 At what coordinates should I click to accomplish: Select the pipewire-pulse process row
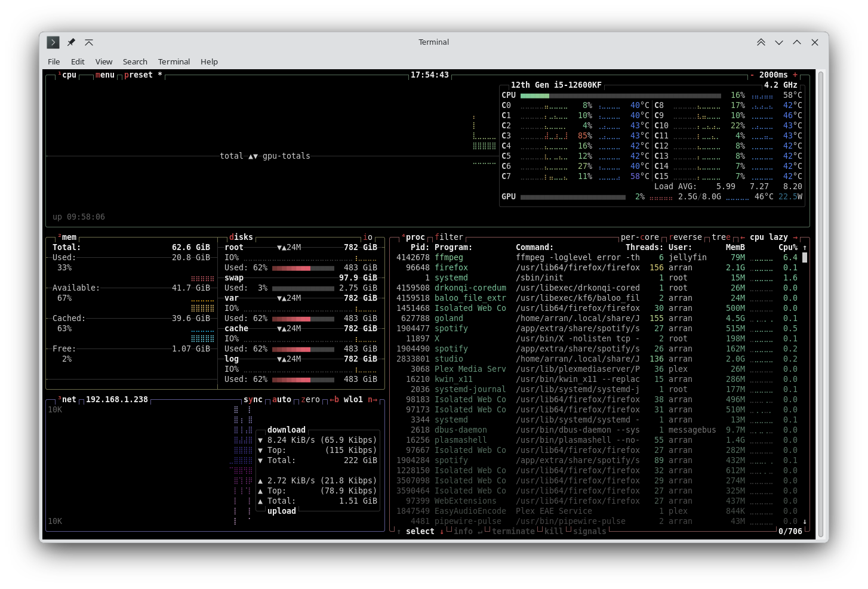597,522
